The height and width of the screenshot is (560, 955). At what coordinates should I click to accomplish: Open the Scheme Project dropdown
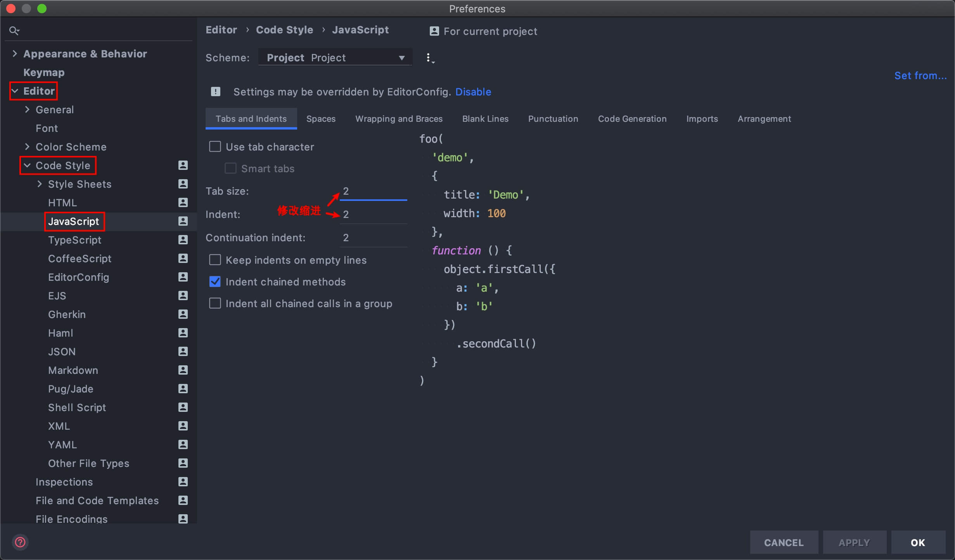pos(335,57)
